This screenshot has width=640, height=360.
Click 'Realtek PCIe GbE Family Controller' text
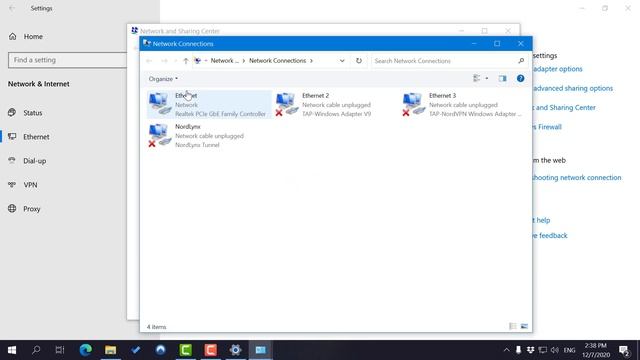pos(220,114)
